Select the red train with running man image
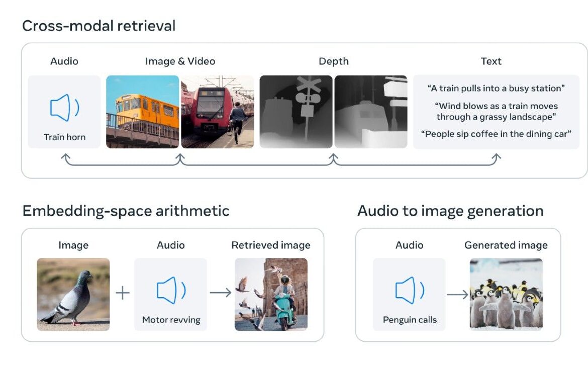The image size is (588, 377). coord(218,112)
